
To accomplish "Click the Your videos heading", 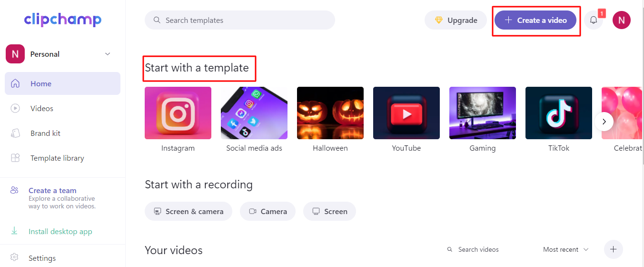I will [174, 250].
